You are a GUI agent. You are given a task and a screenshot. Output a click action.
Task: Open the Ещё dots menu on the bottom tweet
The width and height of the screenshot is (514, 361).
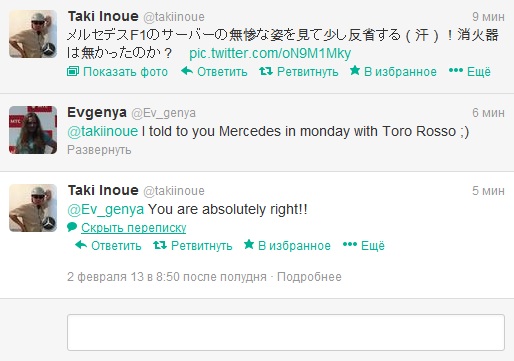pyautogui.click(x=350, y=244)
